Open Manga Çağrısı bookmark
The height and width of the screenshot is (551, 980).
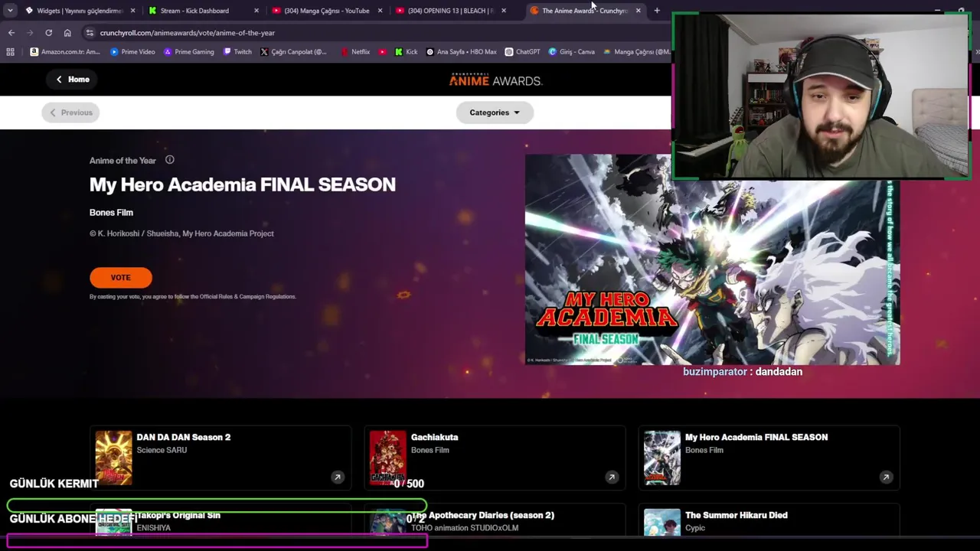636,52
